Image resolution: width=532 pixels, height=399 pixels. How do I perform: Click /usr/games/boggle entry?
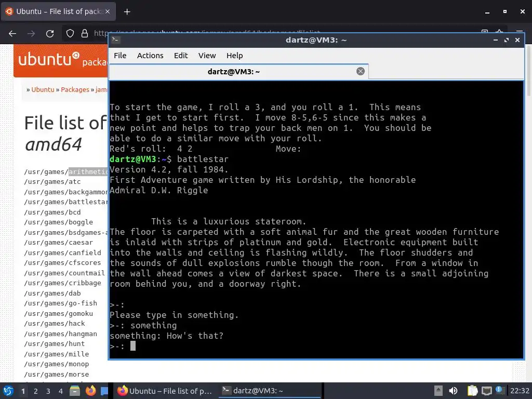[58, 222]
